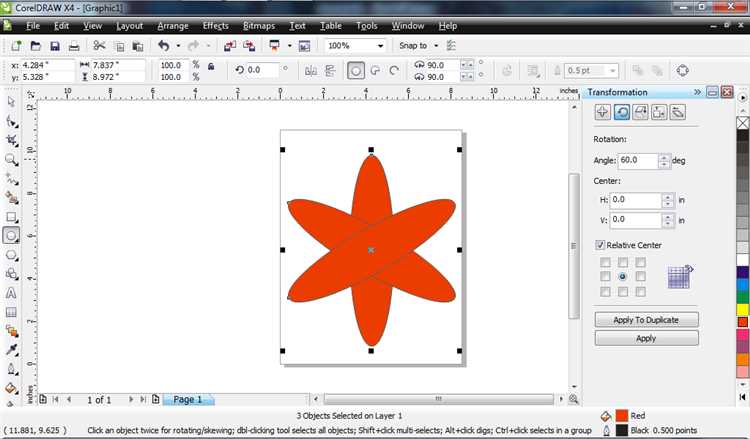
Task: Select the top-right anchor point checkbox
Action: 640,262
